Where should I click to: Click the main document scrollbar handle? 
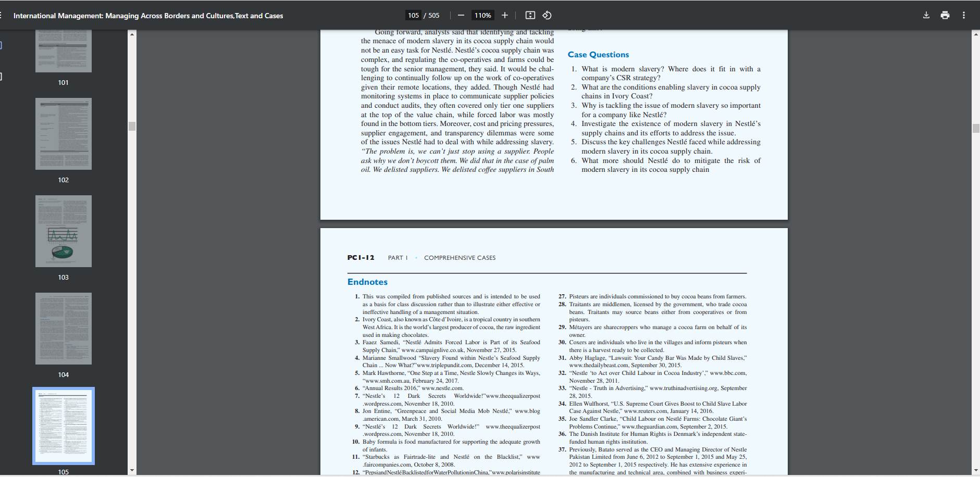pyautogui.click(x=976, y=128)
